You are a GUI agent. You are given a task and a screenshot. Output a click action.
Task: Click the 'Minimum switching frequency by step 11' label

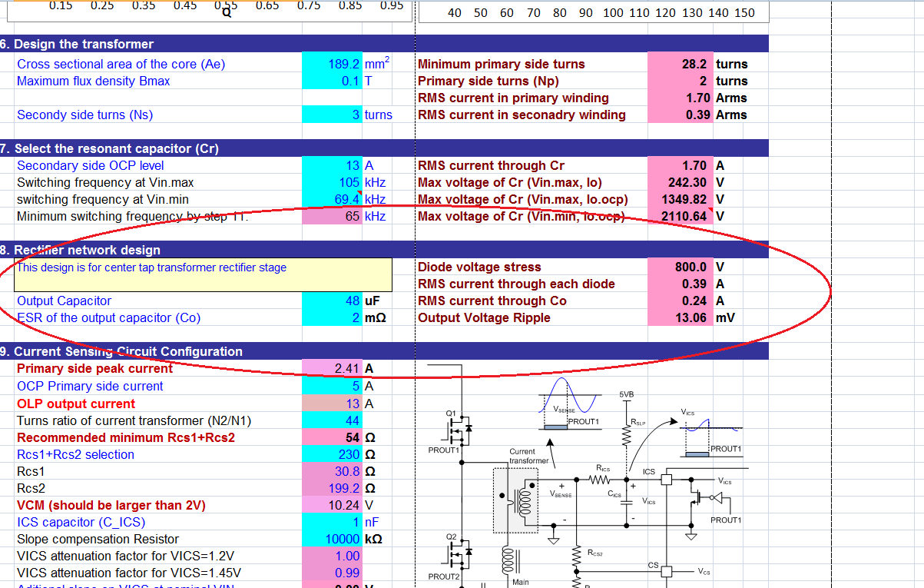coord(133,217)
